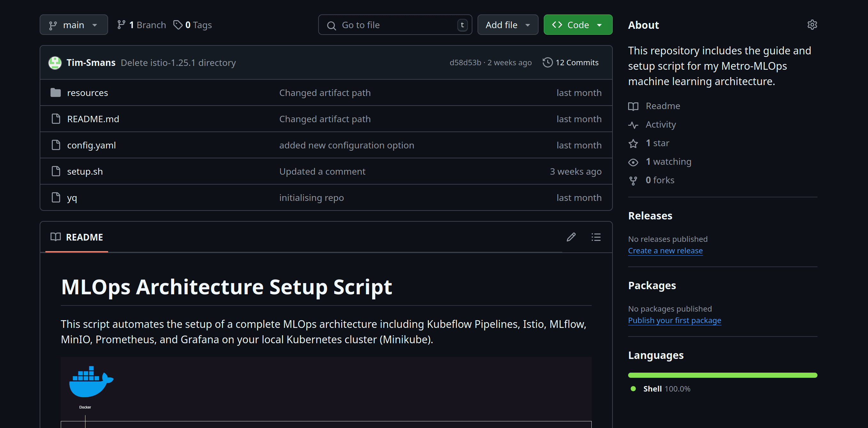Click Publish your first package link
Screen dimensions: 868x428
(x=674, y=321)
